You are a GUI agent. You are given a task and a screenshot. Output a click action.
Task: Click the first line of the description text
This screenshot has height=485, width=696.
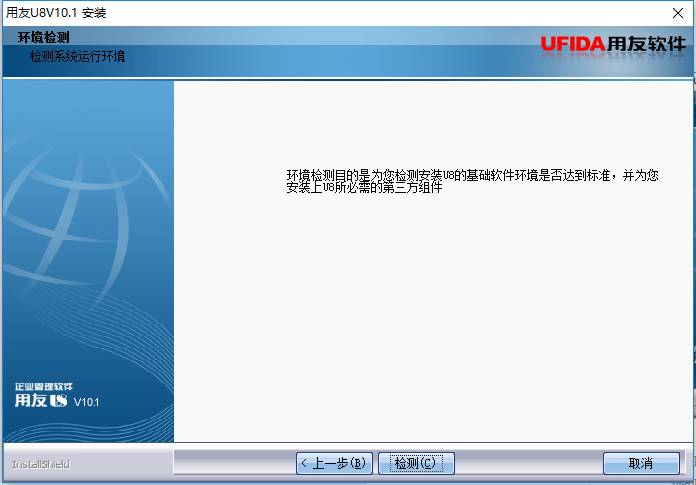(x=472, y=175)
